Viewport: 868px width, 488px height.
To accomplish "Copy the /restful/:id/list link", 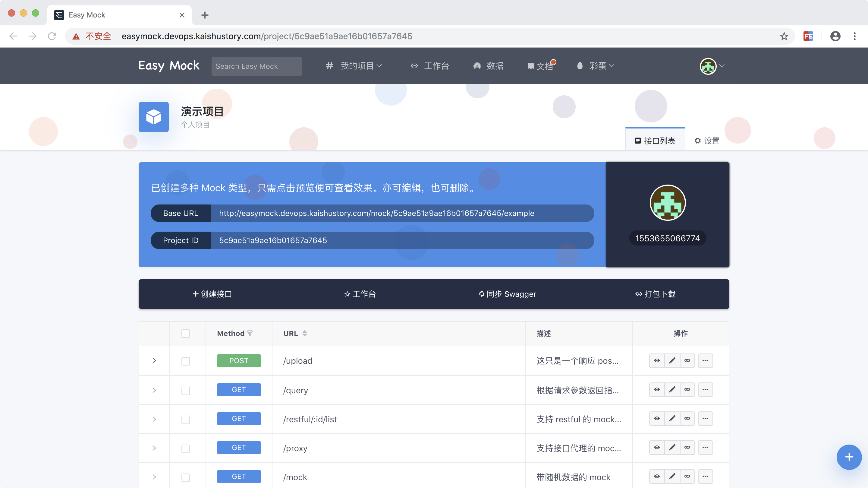I will [687, 419].
